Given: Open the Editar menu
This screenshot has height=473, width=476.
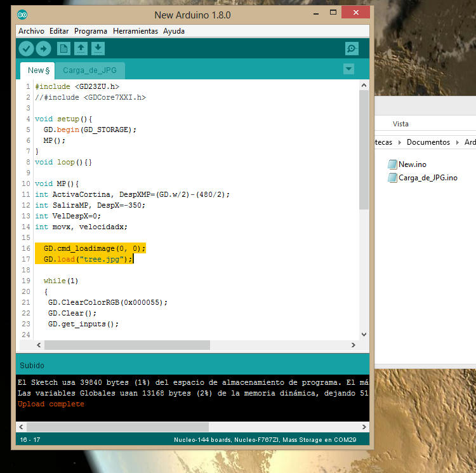Looking at the screenshot, I should [x=59, y=31].
